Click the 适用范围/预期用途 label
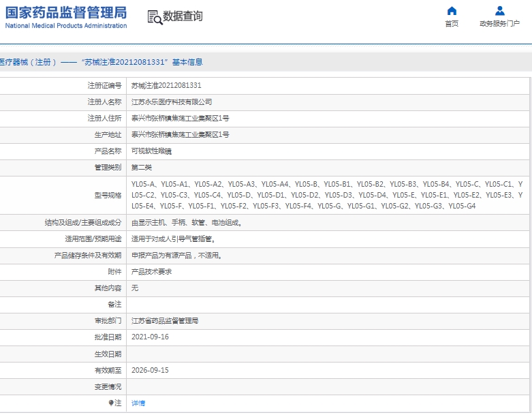Image resolution: width=532 pixels, height=415 pixels. point(93,239)
